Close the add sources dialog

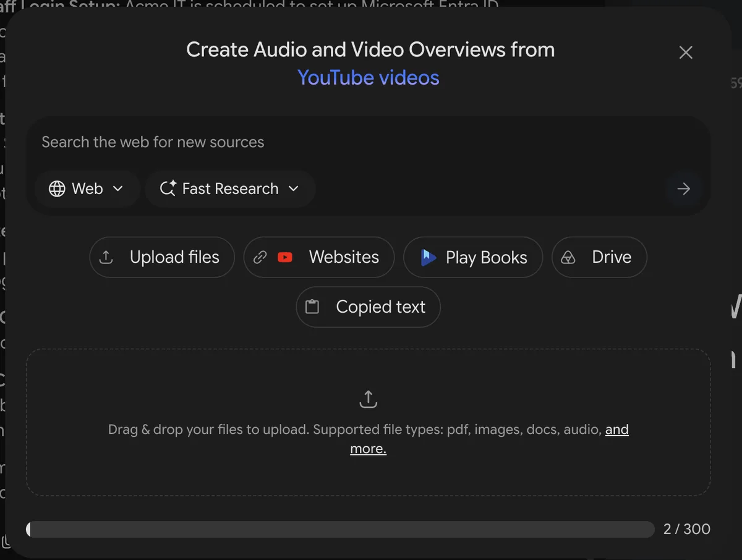point(685,53)
